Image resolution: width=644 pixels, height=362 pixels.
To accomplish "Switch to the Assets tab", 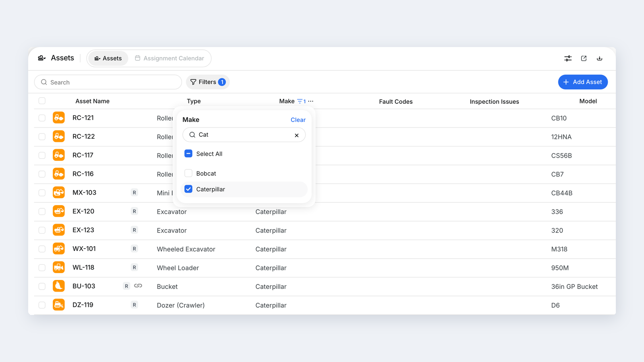I will pos(108,58).
